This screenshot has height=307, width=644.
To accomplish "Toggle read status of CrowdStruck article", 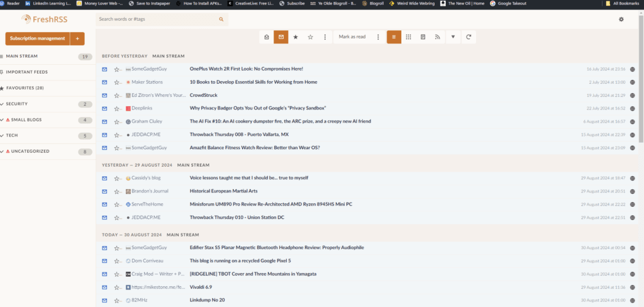I will [104, 95].
